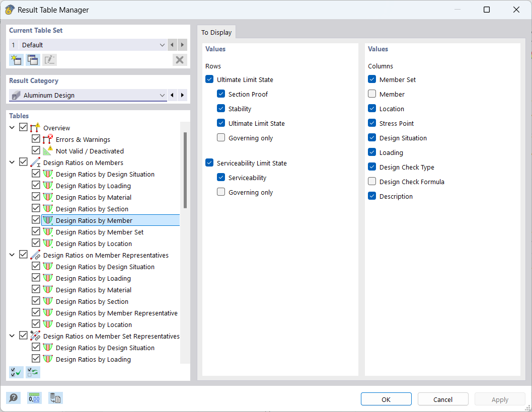Create a new table set

(16, 60)
